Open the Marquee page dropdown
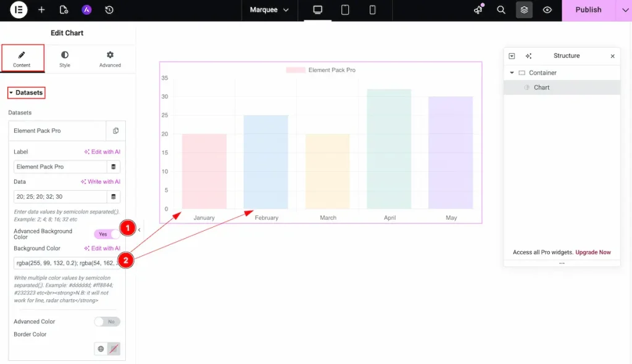 pyautogui.click(x=268, y=10)
